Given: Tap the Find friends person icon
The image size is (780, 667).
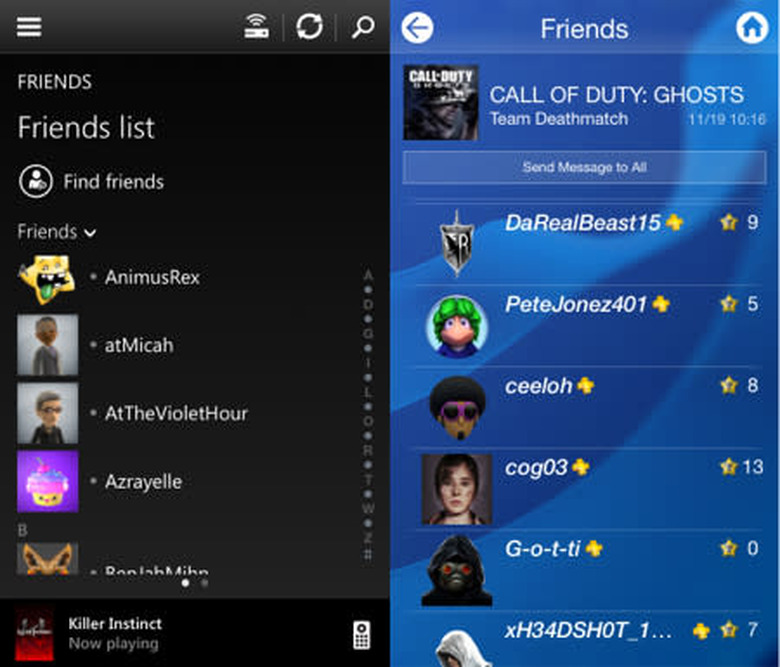Looking at the screenshot, I should point(35,181).
